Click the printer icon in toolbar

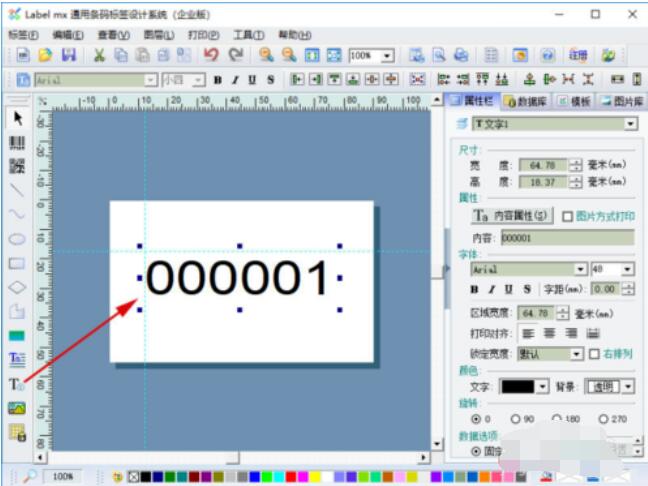tap(461, 55)
